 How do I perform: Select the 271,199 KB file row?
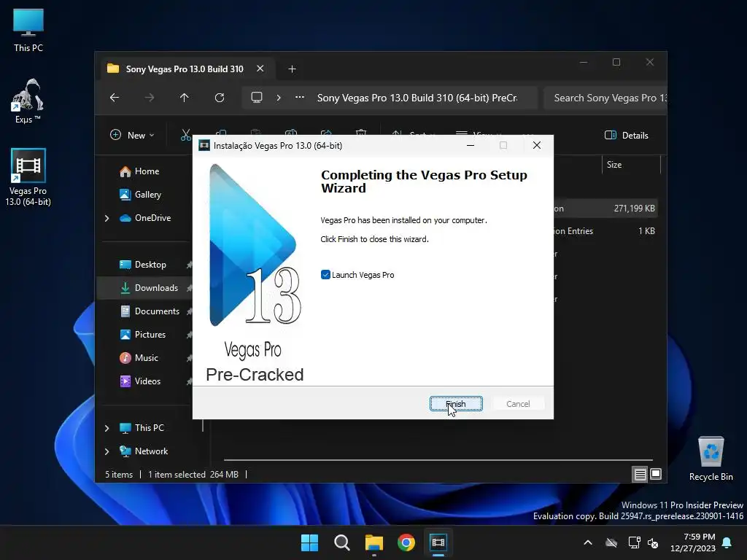605,209
